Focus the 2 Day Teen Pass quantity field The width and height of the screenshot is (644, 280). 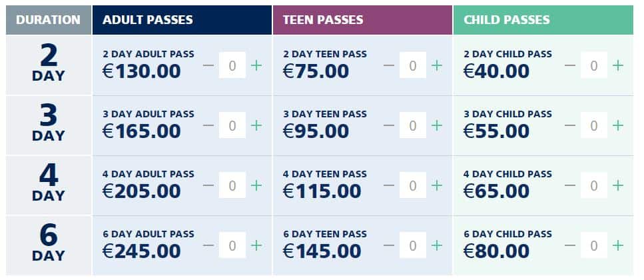pyautogui.click(x=413, y=65)
